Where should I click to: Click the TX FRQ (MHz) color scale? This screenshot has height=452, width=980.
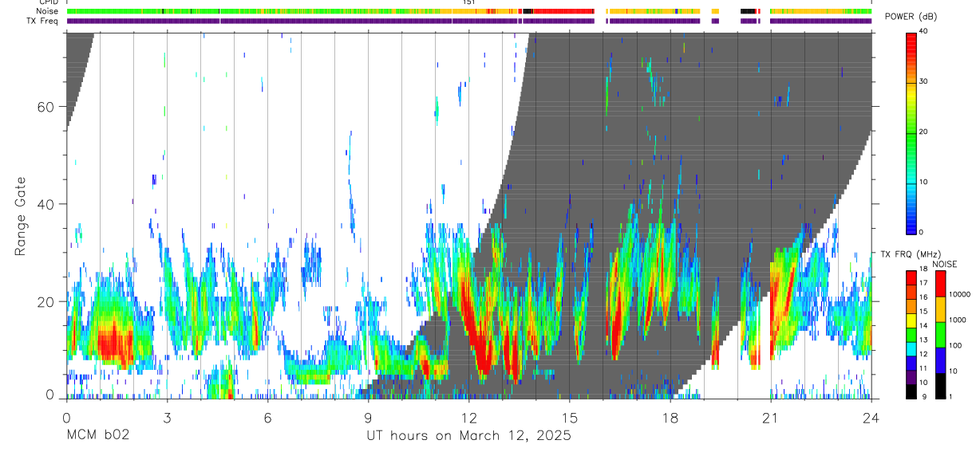(911, 334)
